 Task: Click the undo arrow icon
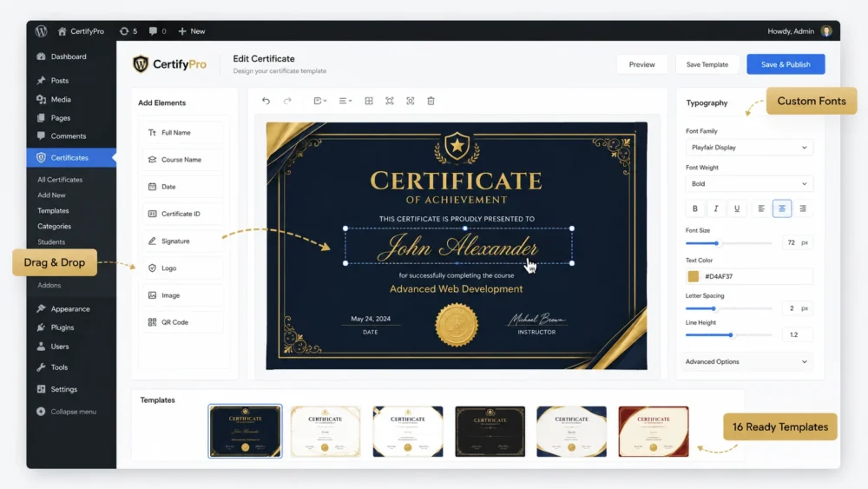tap(266, 101)
